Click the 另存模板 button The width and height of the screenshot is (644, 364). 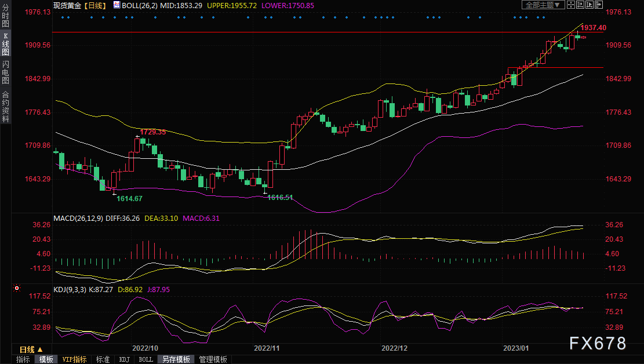pos(176,359)
